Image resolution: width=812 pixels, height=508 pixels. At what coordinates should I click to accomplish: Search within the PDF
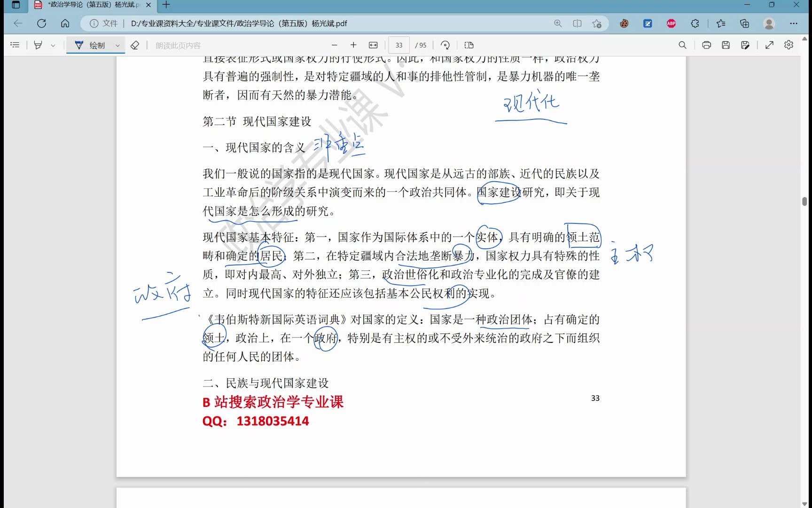click(x=682, y=45)
